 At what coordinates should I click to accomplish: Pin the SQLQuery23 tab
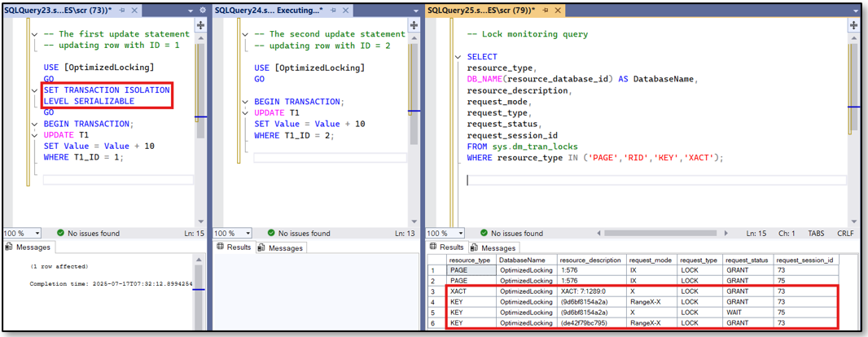[122, 11]
